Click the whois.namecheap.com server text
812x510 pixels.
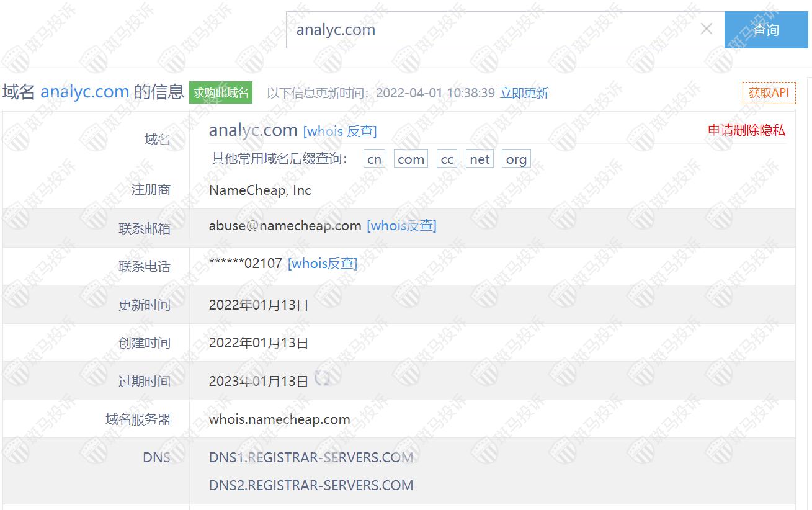[280, 419]
